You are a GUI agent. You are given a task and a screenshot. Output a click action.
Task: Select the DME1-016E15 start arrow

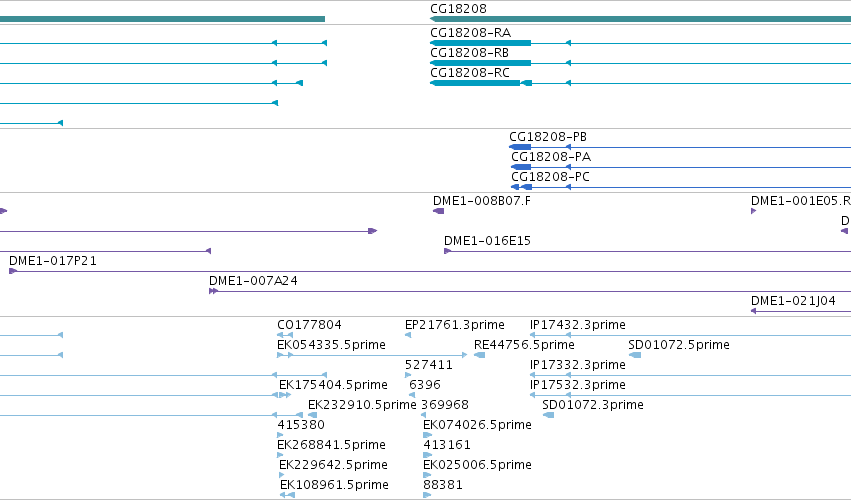pos(447,251)
